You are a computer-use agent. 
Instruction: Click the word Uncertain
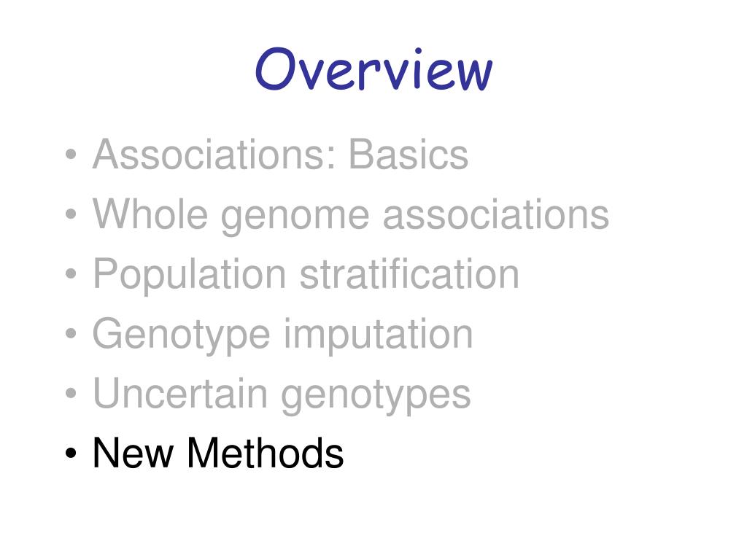click(180, 393)
